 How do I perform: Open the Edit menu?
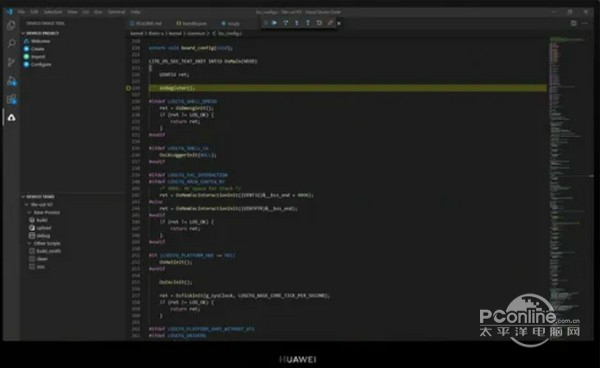34,12
